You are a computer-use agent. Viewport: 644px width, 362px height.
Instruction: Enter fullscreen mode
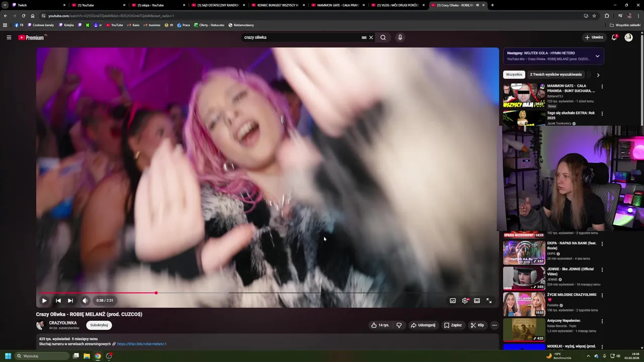click(x=489, y=301)
